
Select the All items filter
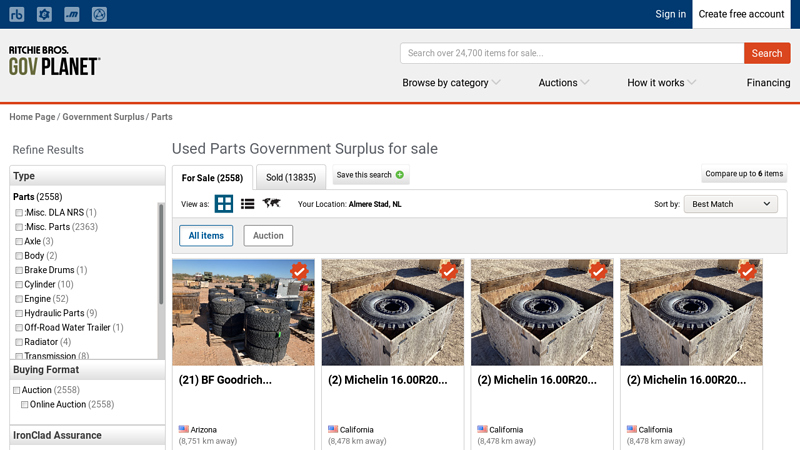coord(206,236)
